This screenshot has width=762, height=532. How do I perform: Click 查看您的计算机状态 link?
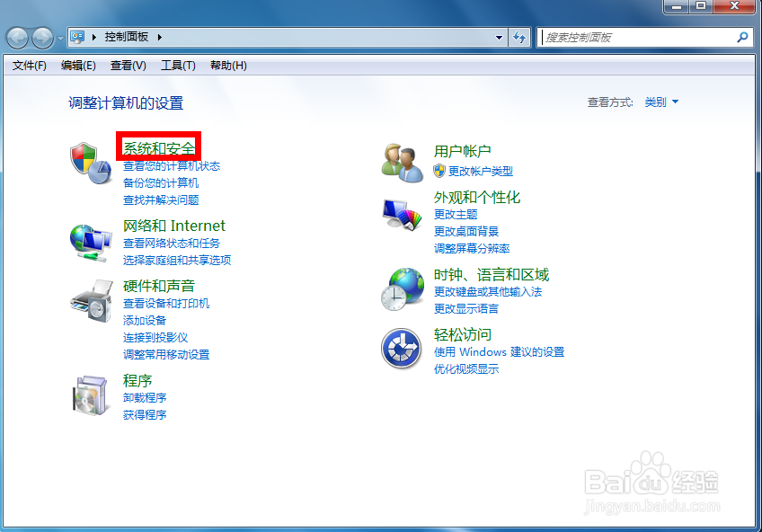click(172, 166)
